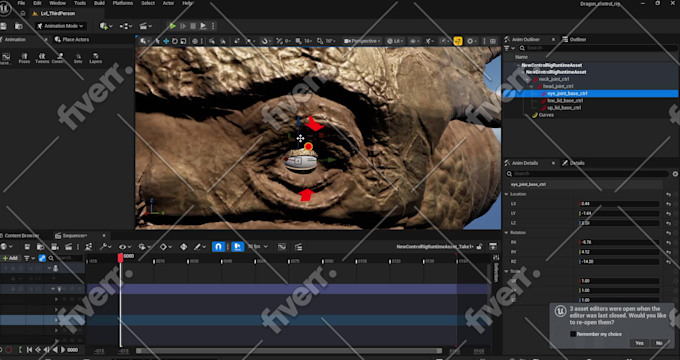
Task: Toggle the yellow highlighted viewport button
Action: click(458, 41)
